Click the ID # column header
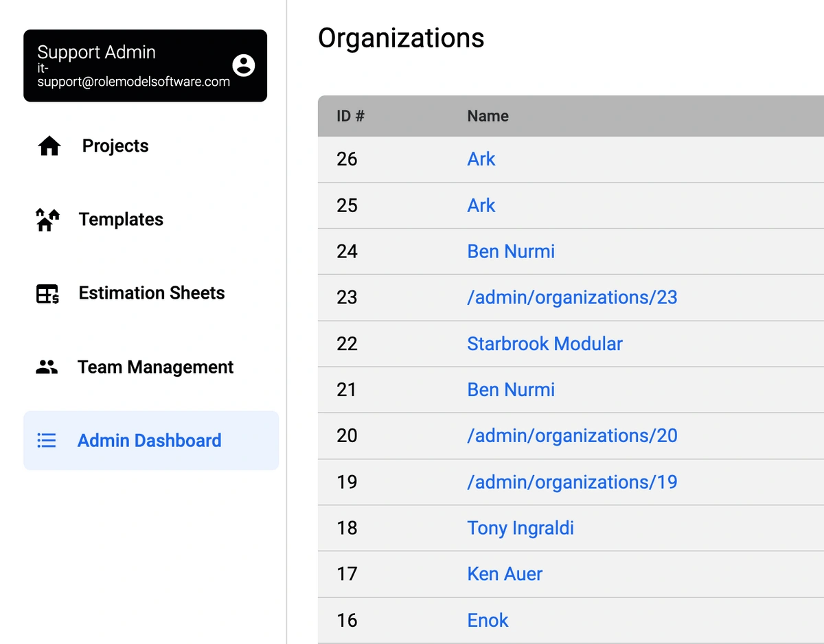This screenshot has height=644, width=824. pos(350,116)
